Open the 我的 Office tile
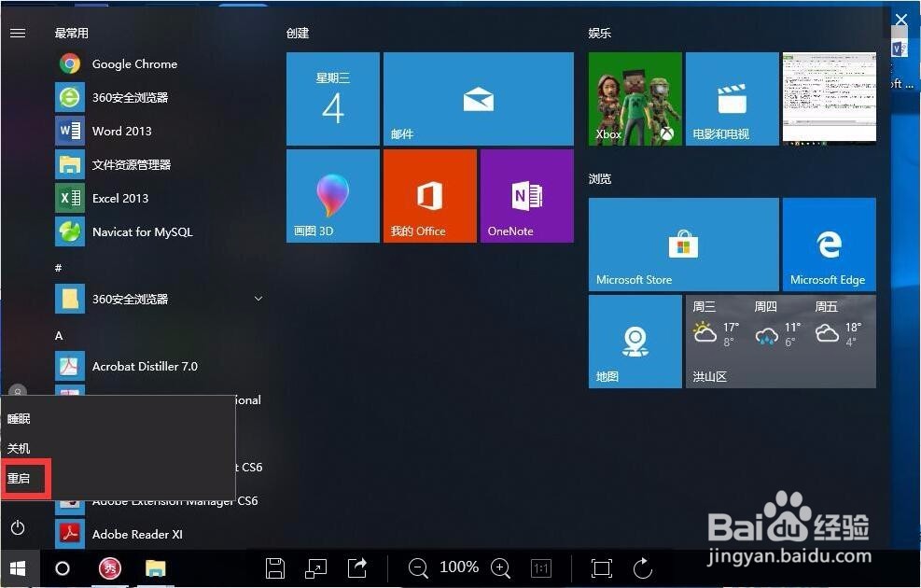The image size is (921, 588). pos(430,196)
